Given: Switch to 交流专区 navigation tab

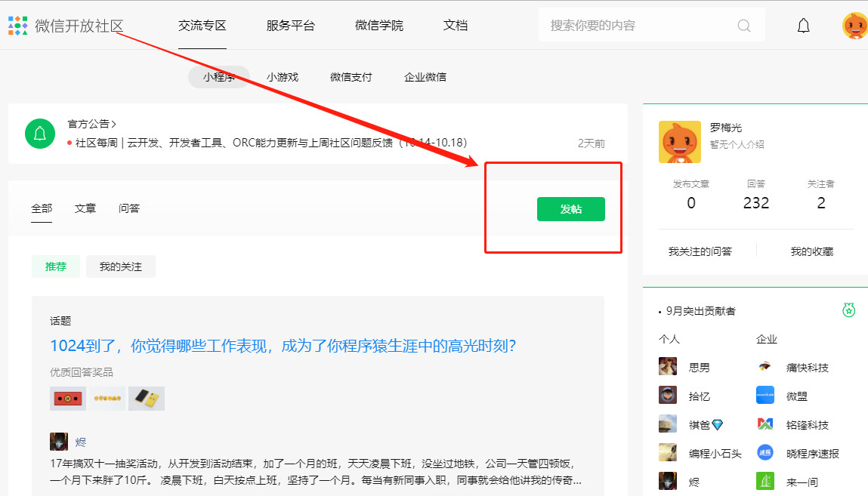Looking at the screenshot, I should (202, 26).
